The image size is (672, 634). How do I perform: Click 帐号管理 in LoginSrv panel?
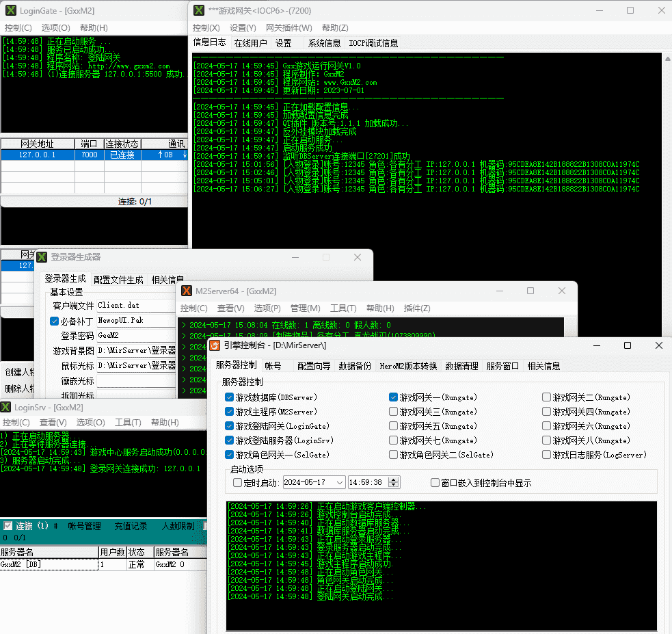[84, 526]
